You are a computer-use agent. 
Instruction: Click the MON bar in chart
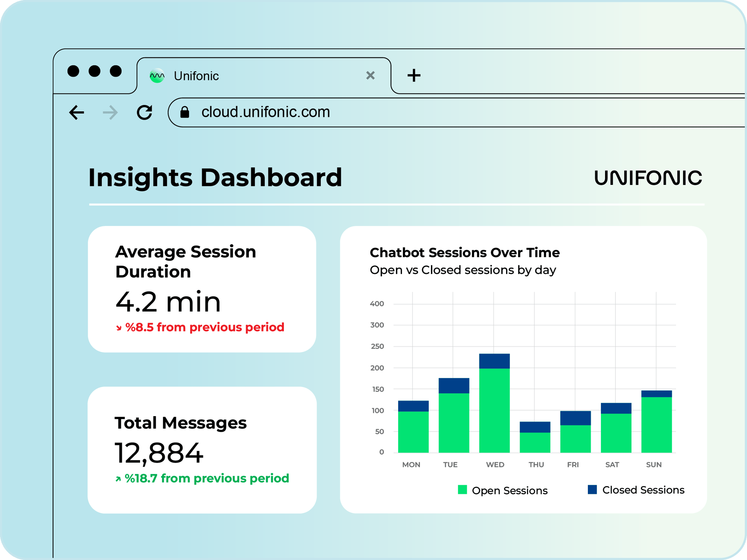point(413,427)
